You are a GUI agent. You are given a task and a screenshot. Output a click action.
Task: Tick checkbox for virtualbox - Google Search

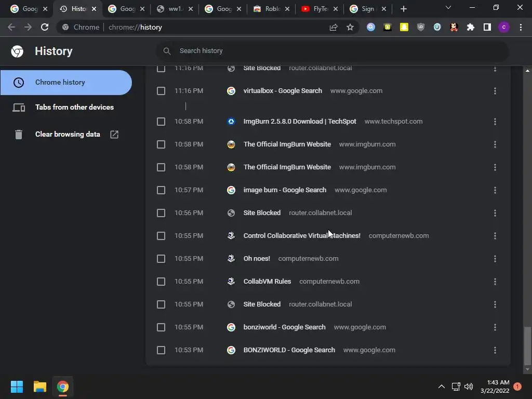pos(161,91)
